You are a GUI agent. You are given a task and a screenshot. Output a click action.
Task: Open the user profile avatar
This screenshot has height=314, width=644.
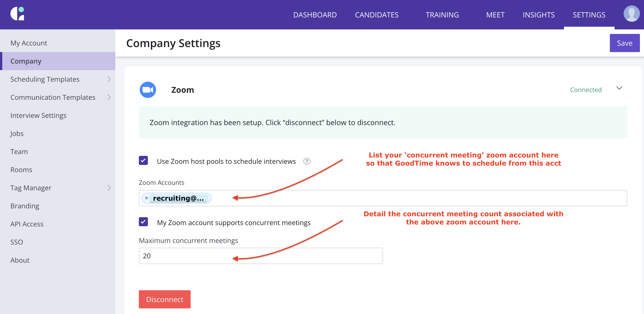tap(631, 14)
